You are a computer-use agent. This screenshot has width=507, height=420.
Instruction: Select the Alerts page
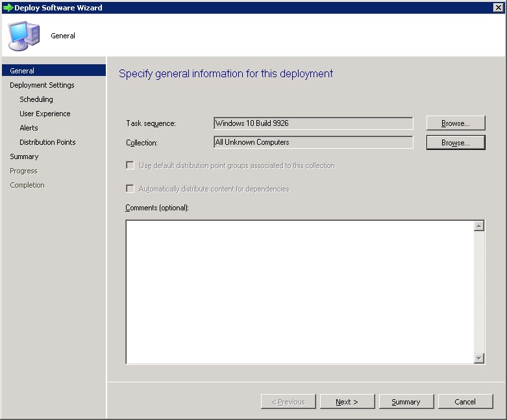coord(29,128)
